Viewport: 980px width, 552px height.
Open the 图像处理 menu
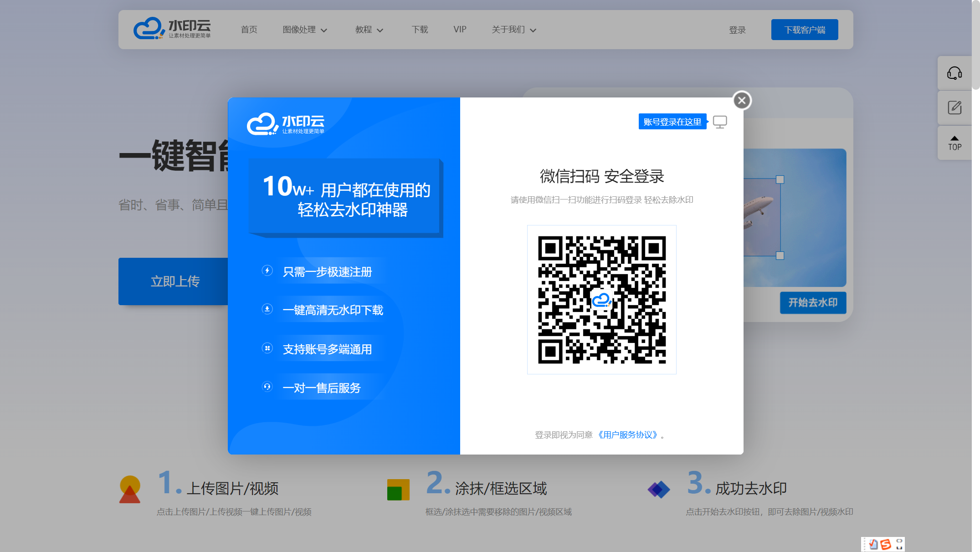[x=299, y=30]
